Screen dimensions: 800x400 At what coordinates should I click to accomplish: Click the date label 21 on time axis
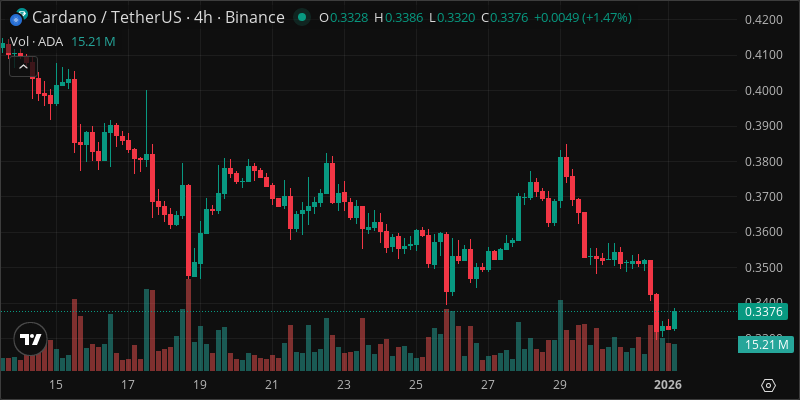click(272, 385)
